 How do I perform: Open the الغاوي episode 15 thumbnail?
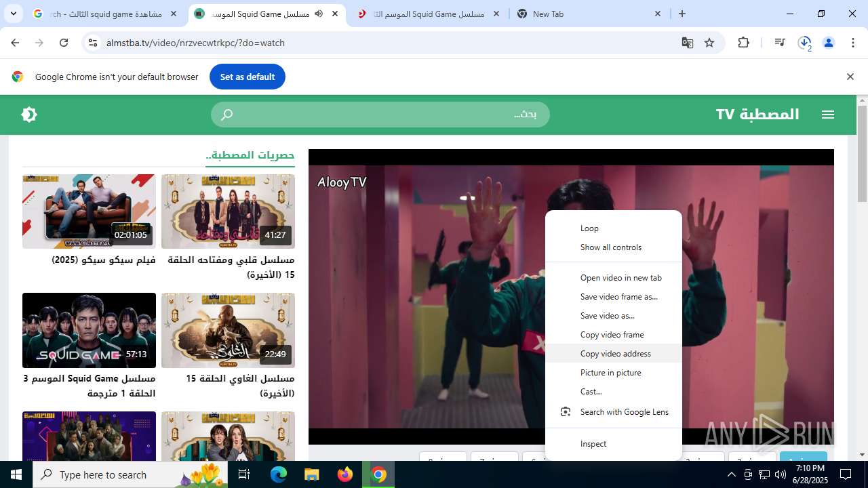pyautogui.click(x=228, y=330)
